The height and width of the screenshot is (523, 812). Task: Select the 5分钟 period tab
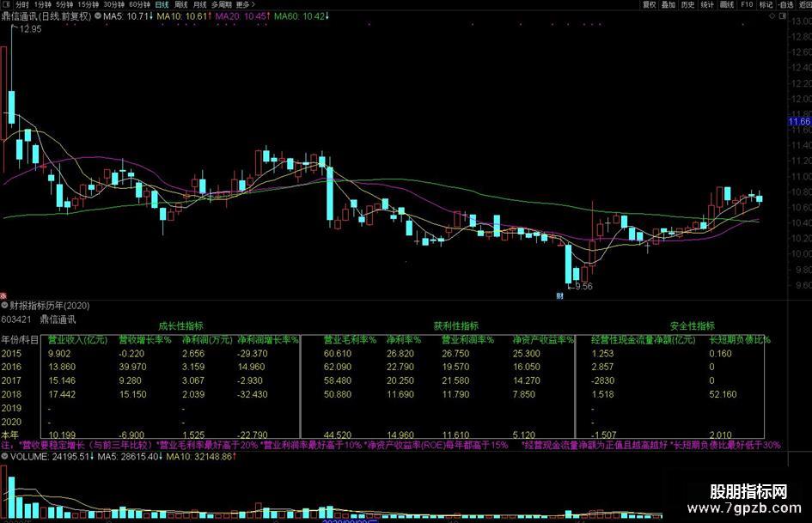64,4
